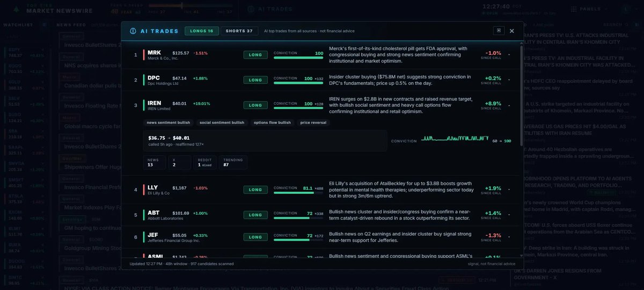Click the LONG badge on the ABT row
Image resolution: width=644 pixels, height=290 pixels.
[x=255, y=215]
